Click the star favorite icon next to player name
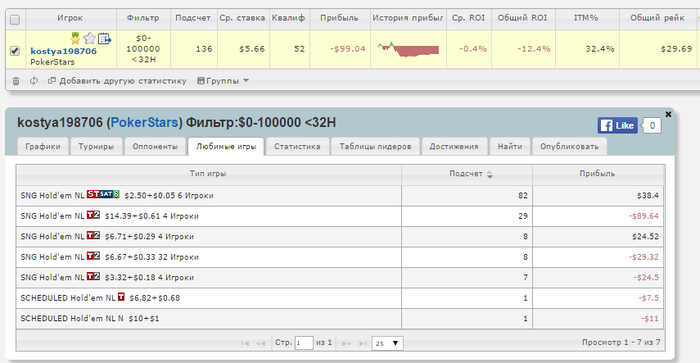Viewport: 700px width, 363px height. pyautogui.click(x=90, y=38)
